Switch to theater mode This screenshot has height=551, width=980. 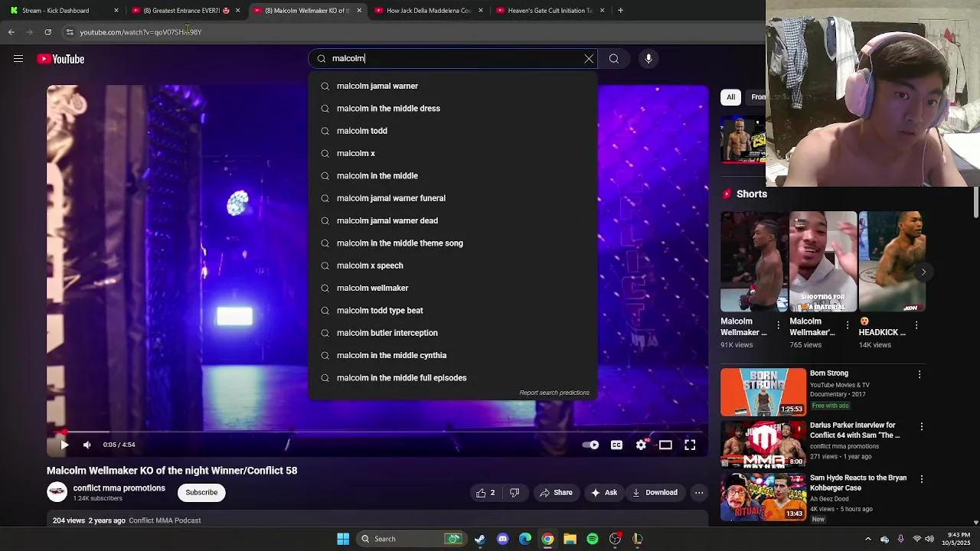pos(665,445)
